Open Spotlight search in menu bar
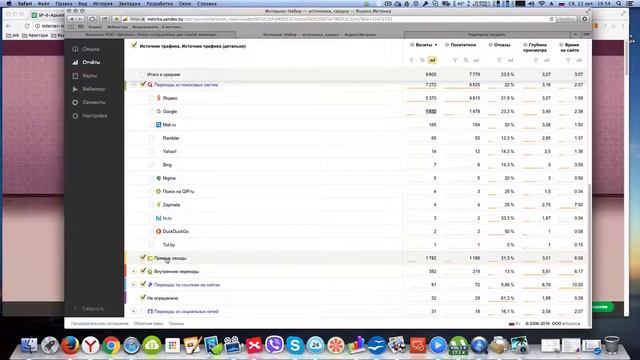 click(619, 4)
